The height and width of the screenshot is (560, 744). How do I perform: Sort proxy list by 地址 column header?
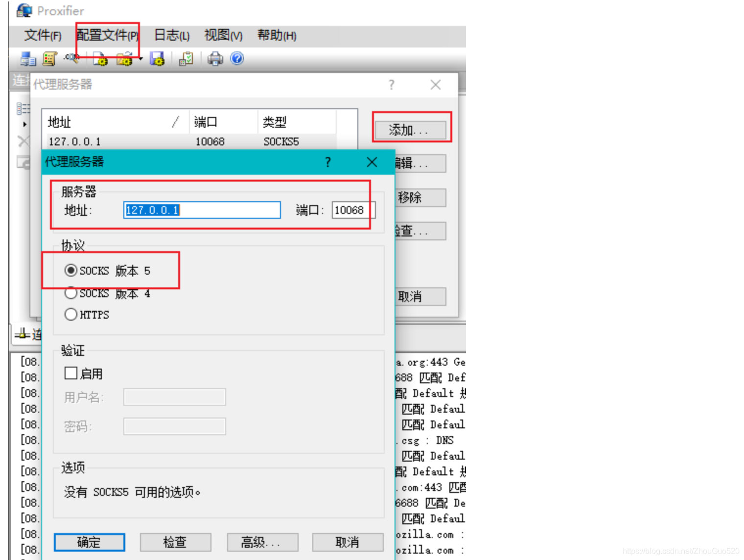tap(116, 122)
